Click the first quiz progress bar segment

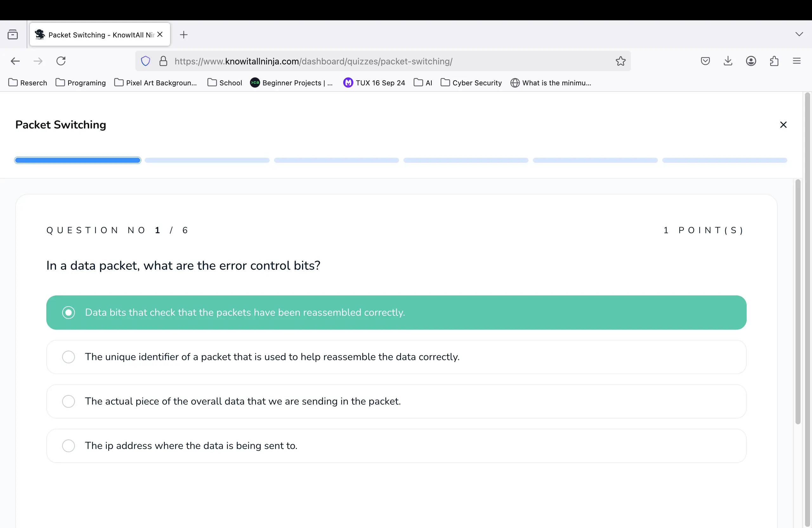pyautogui.click(x=77, y=160)
